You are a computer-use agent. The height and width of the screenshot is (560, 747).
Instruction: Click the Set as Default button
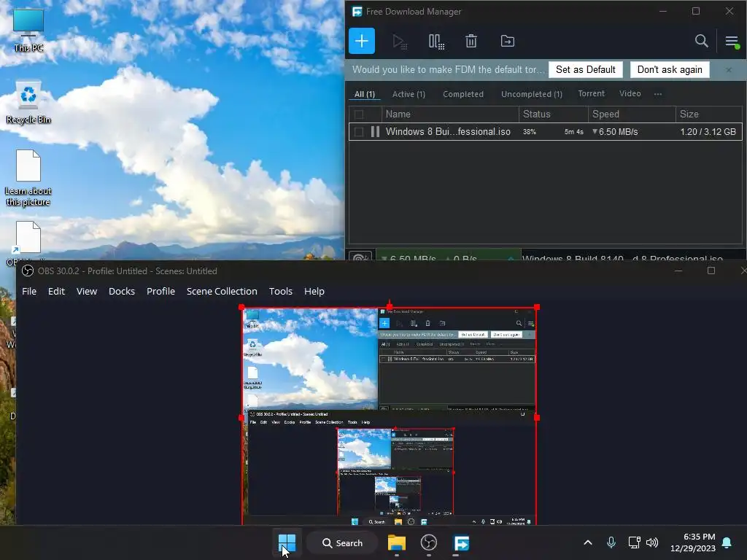pyautogui.click(x=586, y=69)
